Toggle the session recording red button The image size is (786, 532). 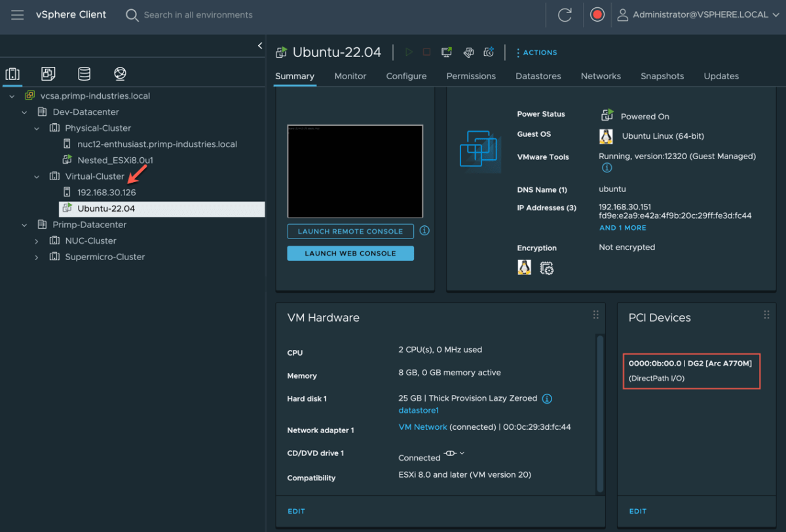click(x=597, y=14)
